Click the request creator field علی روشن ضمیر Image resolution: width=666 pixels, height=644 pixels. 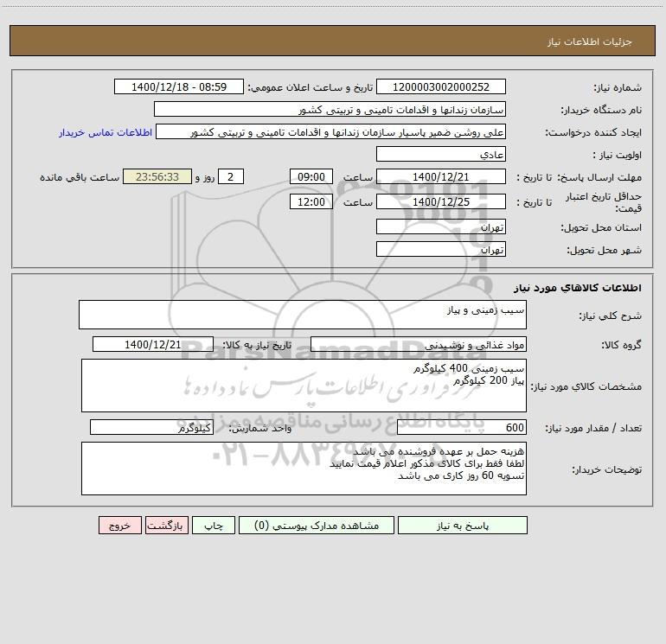[x=331, y=131]
